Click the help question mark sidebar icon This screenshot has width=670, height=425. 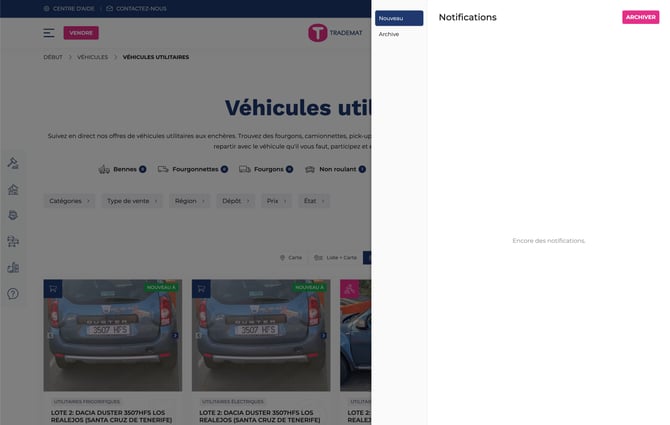pos(13,294)
